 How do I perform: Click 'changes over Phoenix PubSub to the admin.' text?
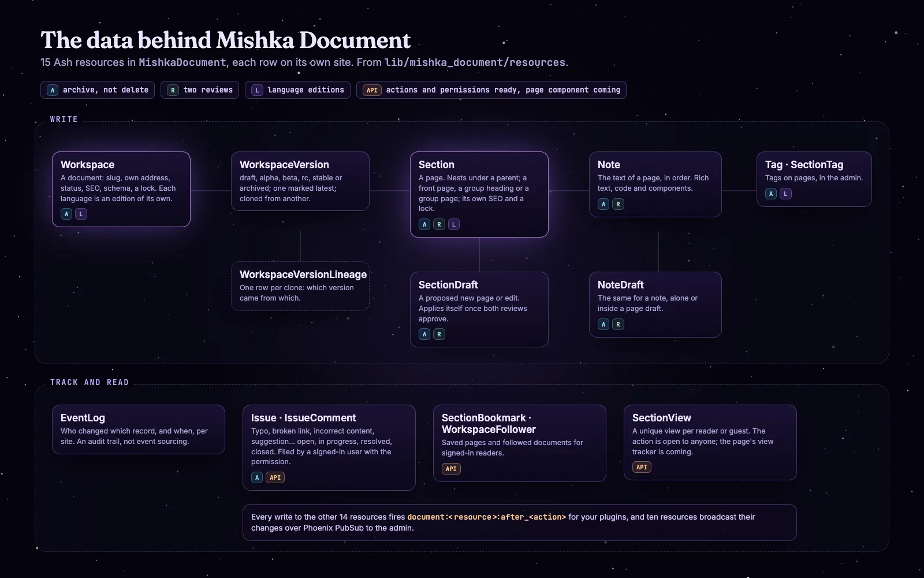[332, 528]
